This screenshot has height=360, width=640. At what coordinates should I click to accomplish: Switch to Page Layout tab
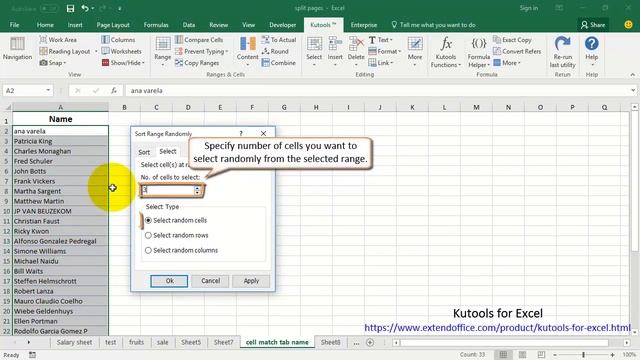(113, 25)
